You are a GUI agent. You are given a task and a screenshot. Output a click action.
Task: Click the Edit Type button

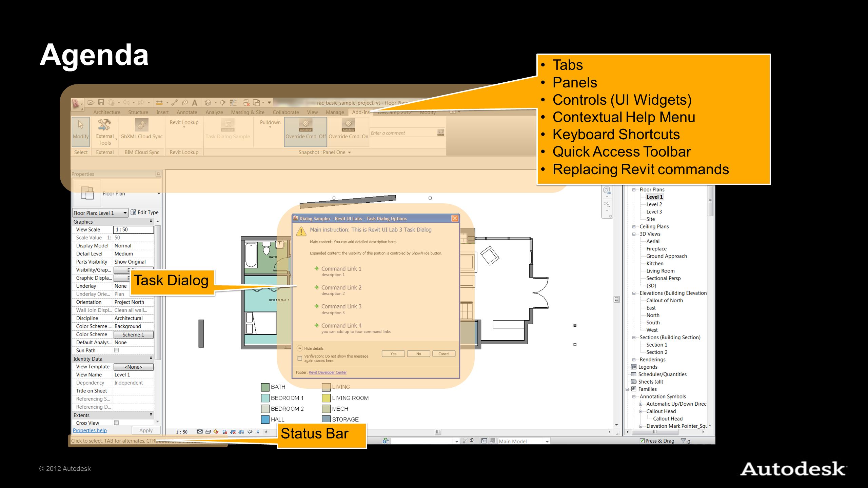[x=144, y=212]
